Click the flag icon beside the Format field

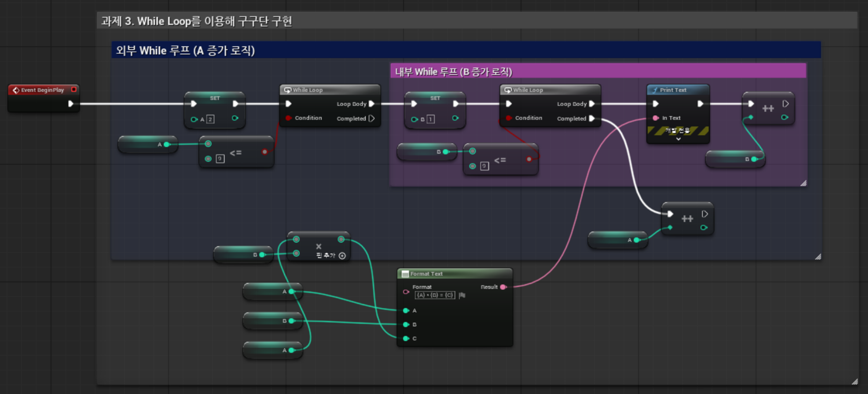(x=462, y=295)
